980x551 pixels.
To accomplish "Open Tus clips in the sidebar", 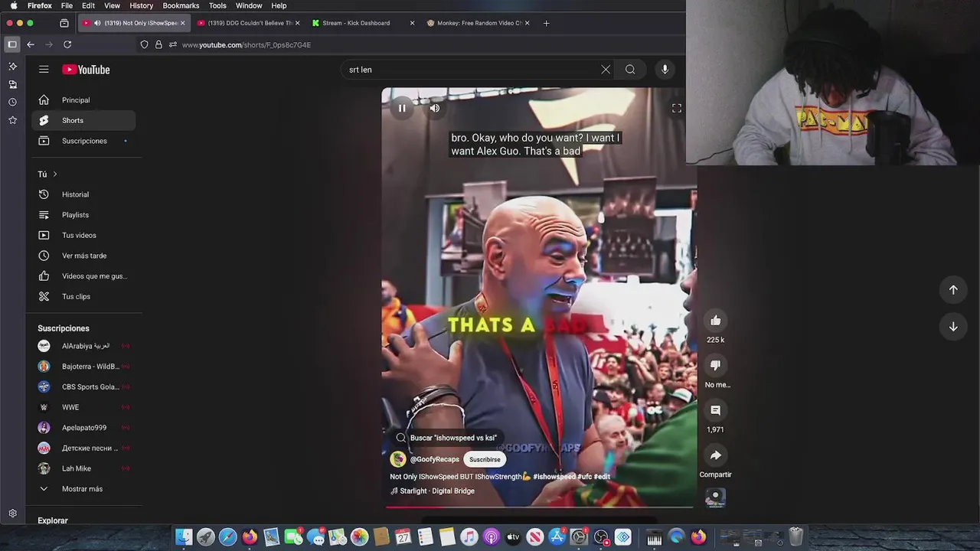I will tap(83, 296).
